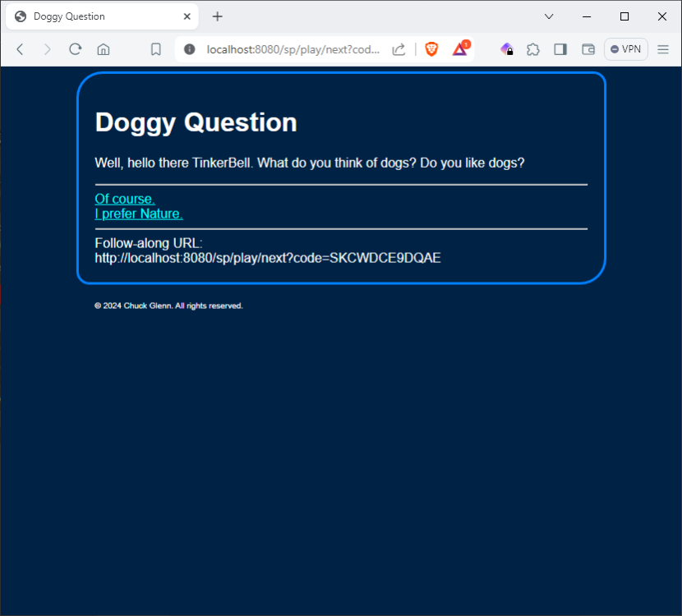Open the Brave Wallet icon

588,49
